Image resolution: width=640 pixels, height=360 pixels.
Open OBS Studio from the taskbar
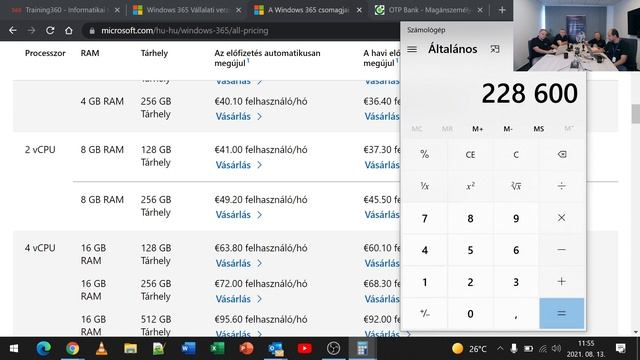[x=333, y=349]
